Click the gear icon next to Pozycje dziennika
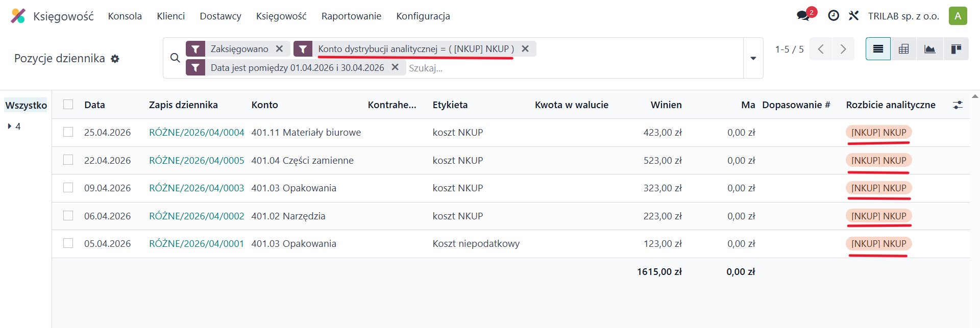 click(x=115, y=59)
